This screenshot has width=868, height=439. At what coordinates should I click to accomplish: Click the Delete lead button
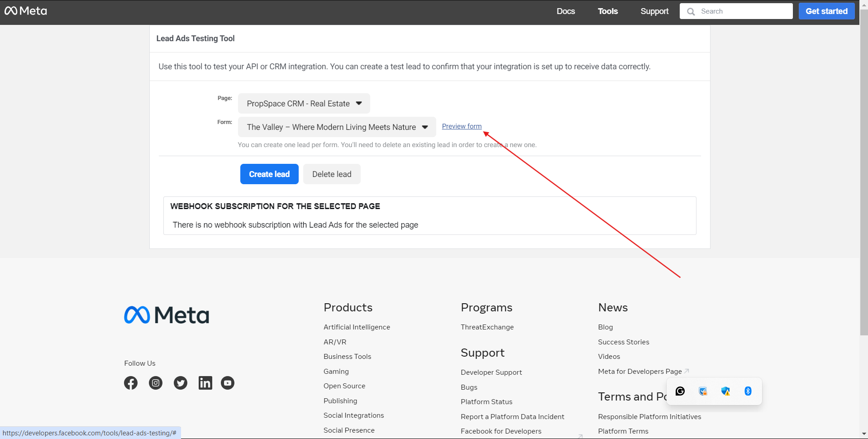click(x=332, y=174)
